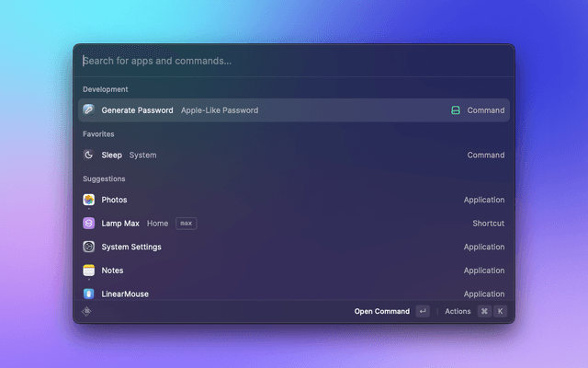Click the Notes app icon
Image resolution: width=588 pixels, height=368 pixels.
coord(88,270)
